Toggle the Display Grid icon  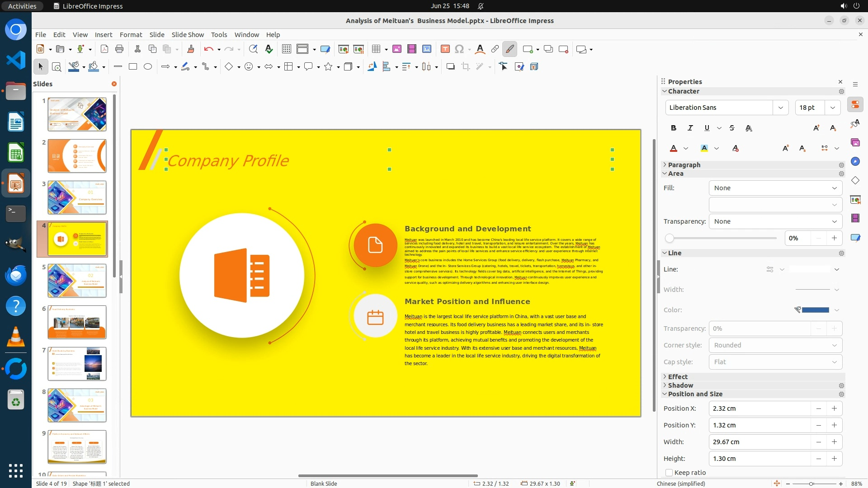286,49
